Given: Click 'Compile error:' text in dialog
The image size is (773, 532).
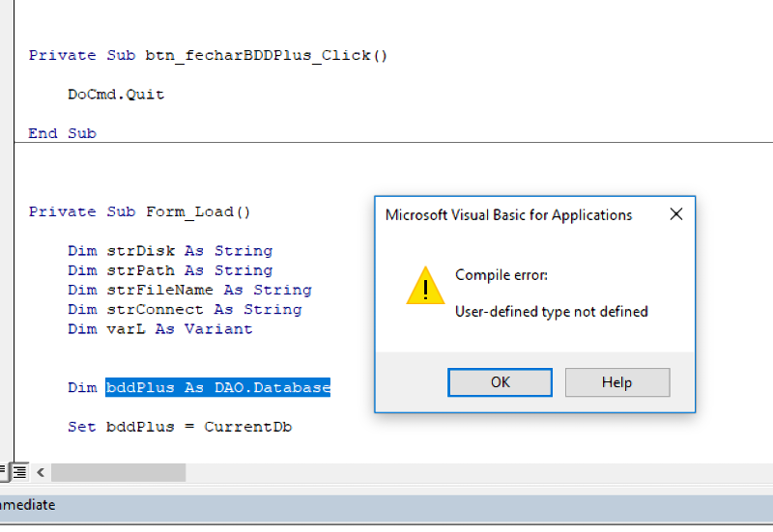Looking at the screenshot, I should (x=501, y=275).
